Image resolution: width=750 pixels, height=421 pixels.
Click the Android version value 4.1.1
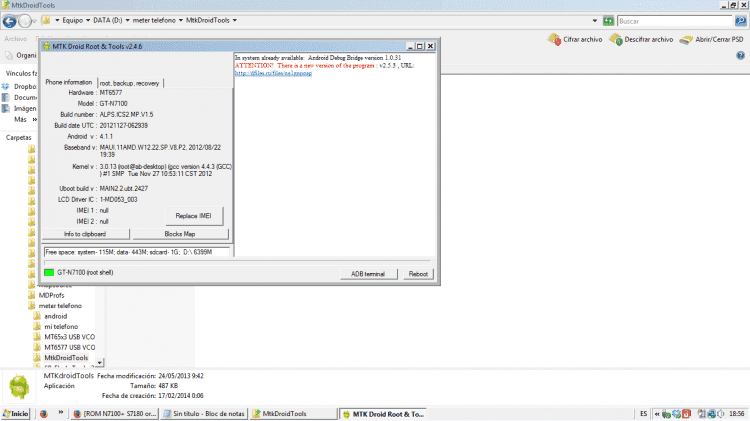(106, 137)
